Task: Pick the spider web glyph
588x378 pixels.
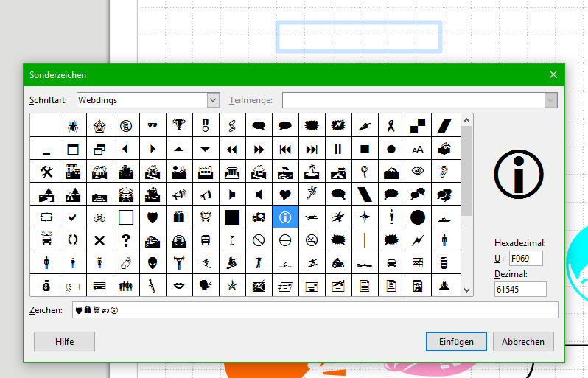Action: click(x=99, y=125)
